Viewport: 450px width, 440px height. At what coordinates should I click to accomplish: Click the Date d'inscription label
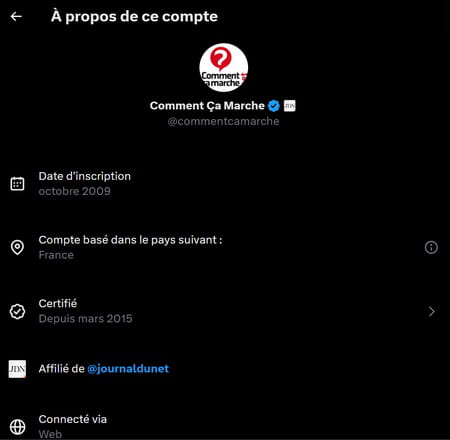coord(85,176)
